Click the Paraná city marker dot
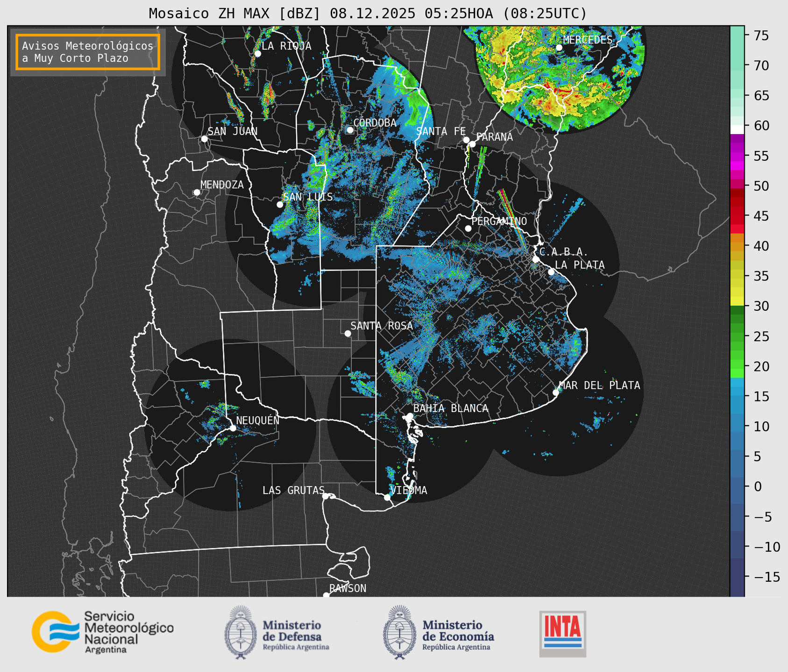This screenshot has width=788, height=672. (473, 144)
